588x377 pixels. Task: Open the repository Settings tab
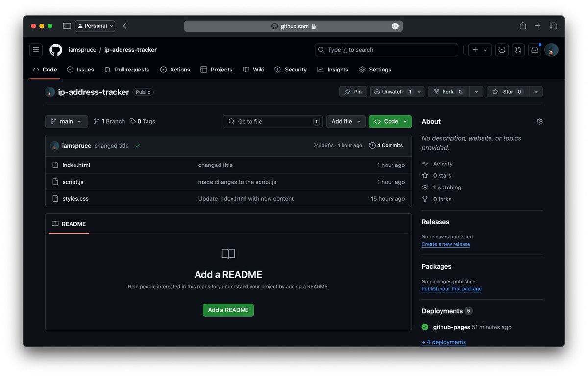pos(375,70)
